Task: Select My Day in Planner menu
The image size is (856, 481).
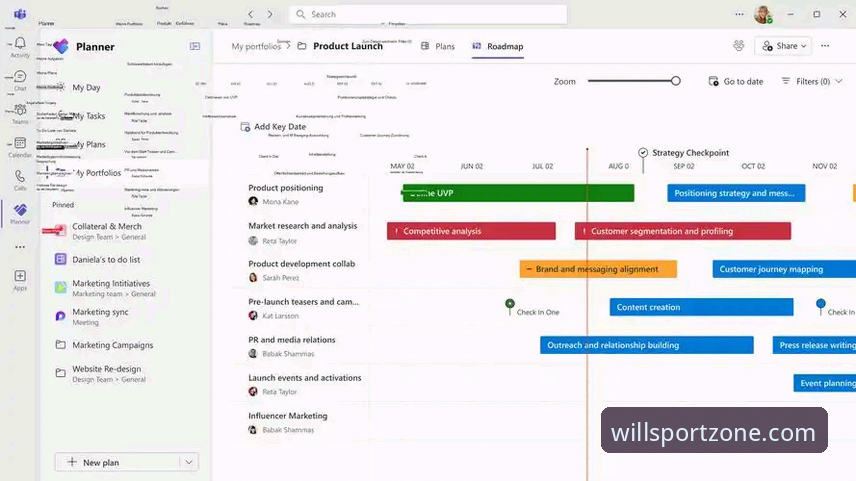Action: 86,87
